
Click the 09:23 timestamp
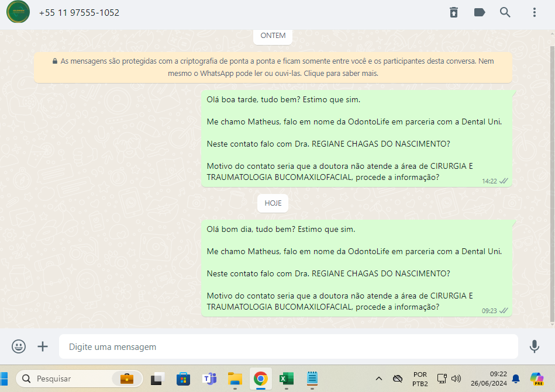(x=489, y=311)
